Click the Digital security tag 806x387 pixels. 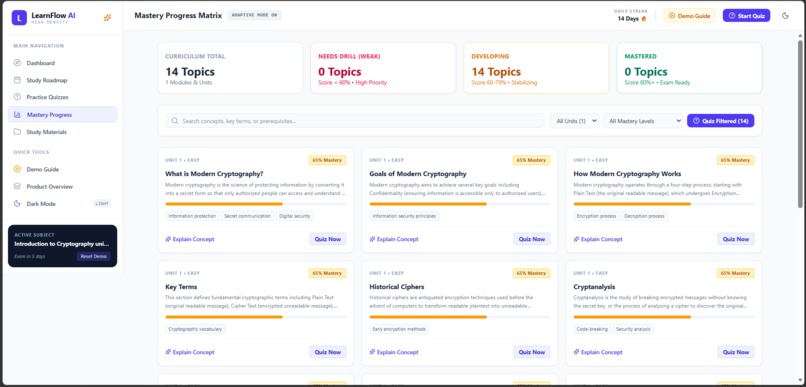click(295, 216)
